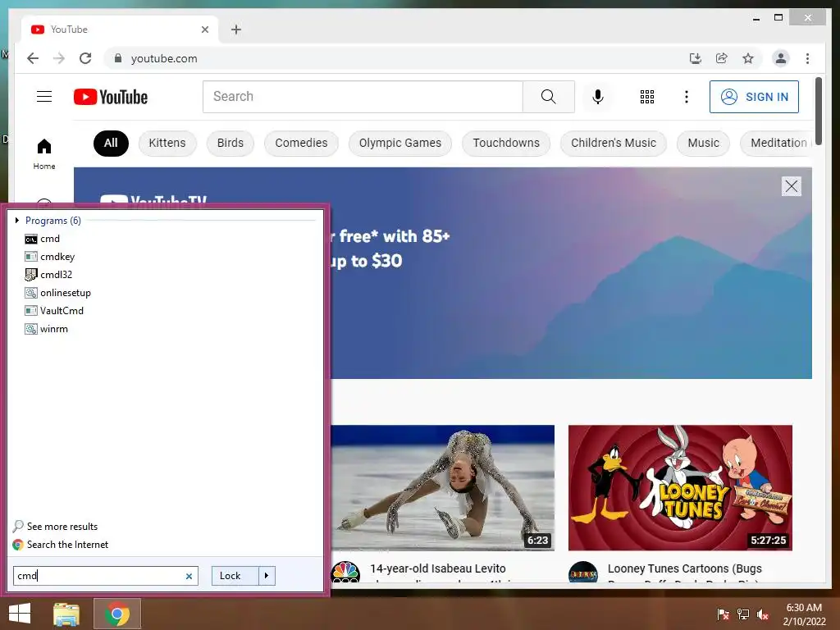Close the YouTube browser tab
The height and width of the screenshot is (630, 840).
click(204, 30)
